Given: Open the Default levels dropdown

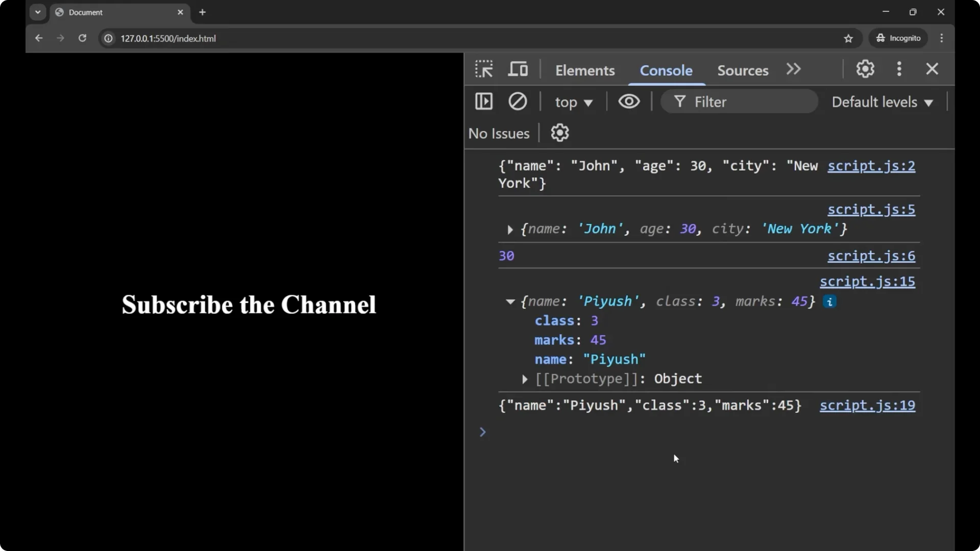Looking at the screenshot, I should point(883,102).
